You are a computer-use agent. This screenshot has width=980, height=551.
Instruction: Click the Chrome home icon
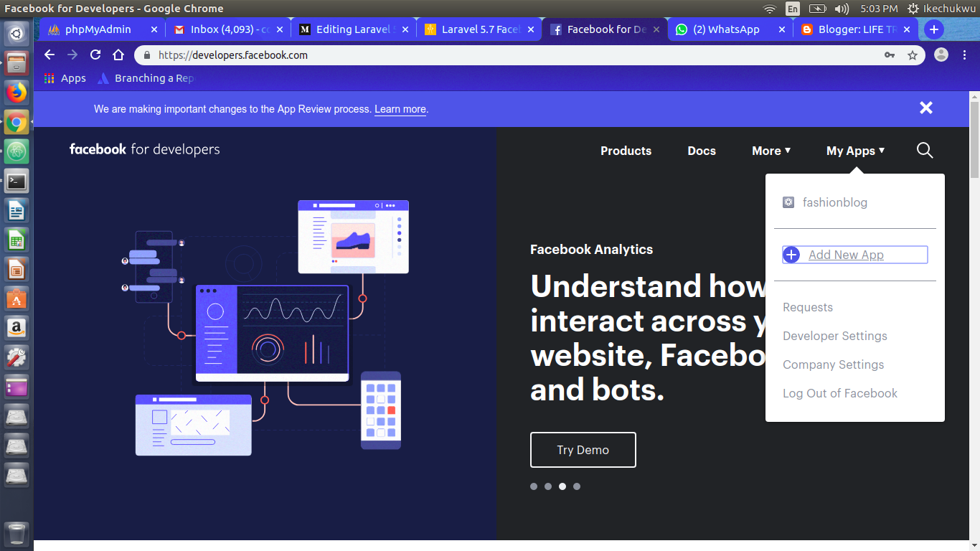[118, 55]
